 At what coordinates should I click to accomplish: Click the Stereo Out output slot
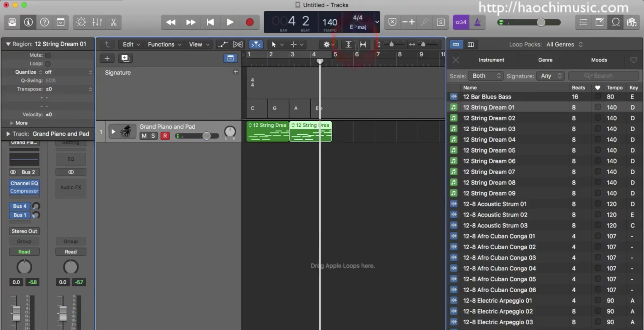coord(24,231)
